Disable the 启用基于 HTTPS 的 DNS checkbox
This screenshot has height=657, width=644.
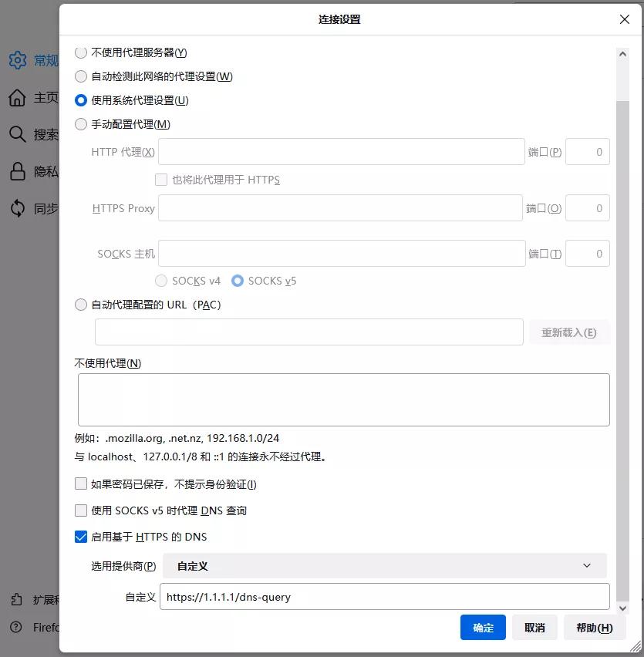pos(81,537)
